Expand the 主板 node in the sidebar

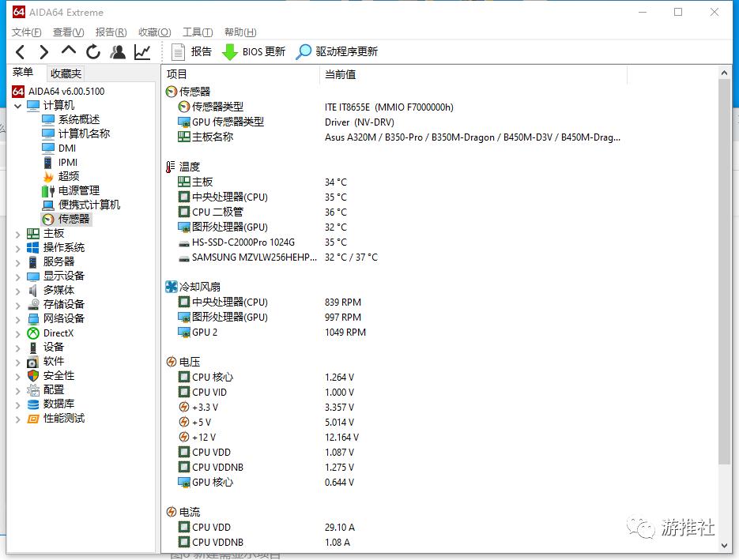[x=18, y=233]
